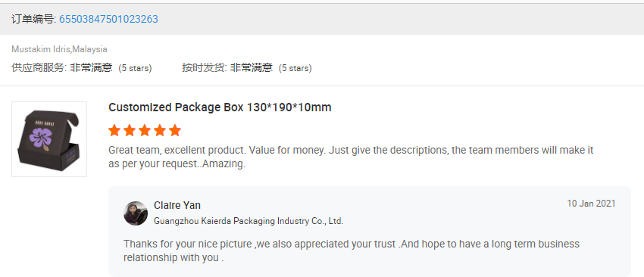644x277 pixels.
Task: Click Claire Yan's profile avatar
Action: click(136, 213)
